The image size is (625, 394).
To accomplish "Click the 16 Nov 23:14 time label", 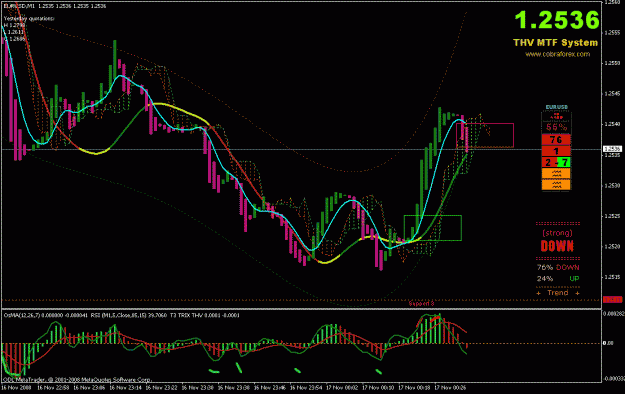I will [x=125, y=387].
